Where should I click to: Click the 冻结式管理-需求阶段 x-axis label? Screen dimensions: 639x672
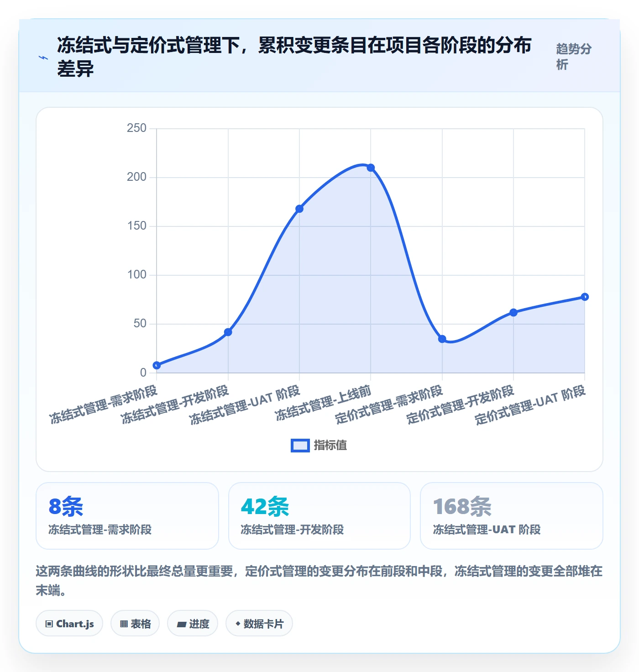click(x=104, y=404)
